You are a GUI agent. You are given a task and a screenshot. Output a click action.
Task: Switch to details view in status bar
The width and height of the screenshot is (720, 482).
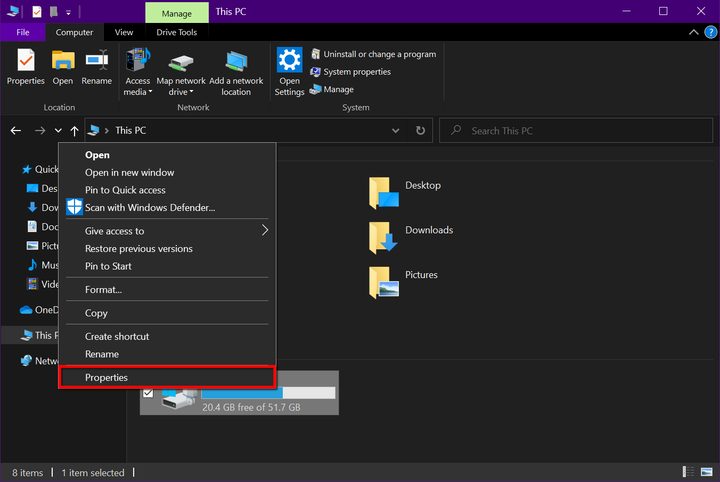(688, 471)
